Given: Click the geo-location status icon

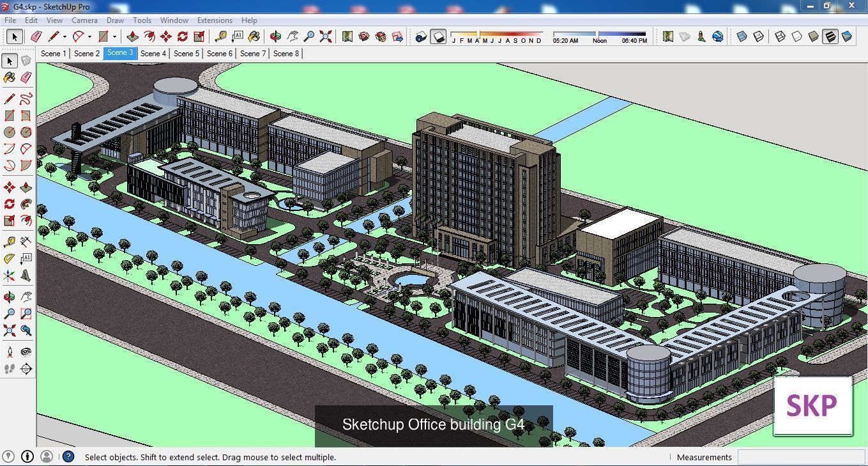Looking at the screenshot, I should click(x=8, y=456).
